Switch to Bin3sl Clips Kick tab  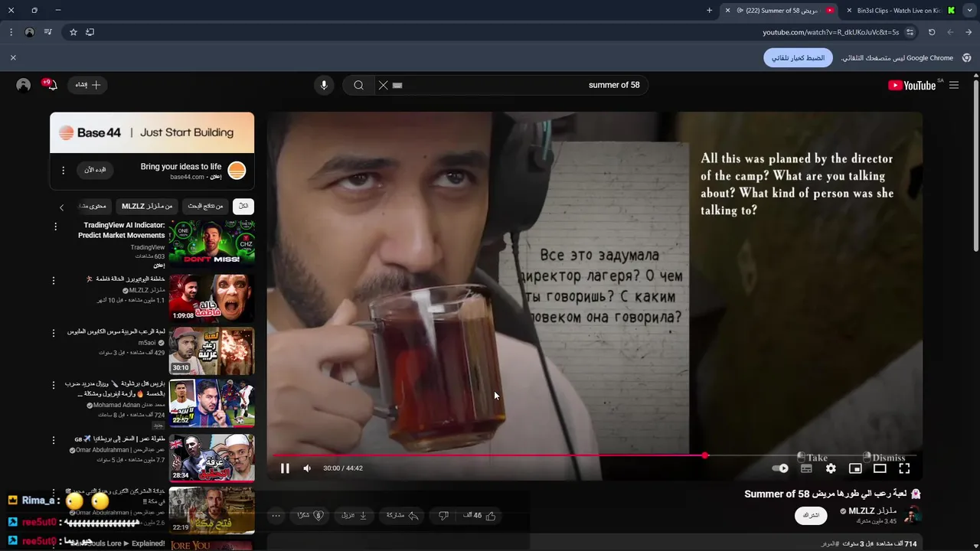(x=899, y=11)
